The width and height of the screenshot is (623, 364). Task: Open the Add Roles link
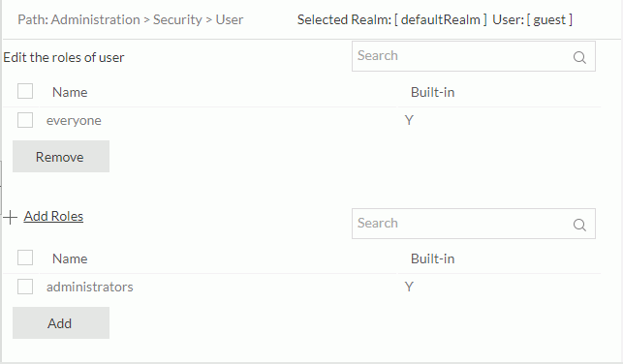(x=53, y=216)
